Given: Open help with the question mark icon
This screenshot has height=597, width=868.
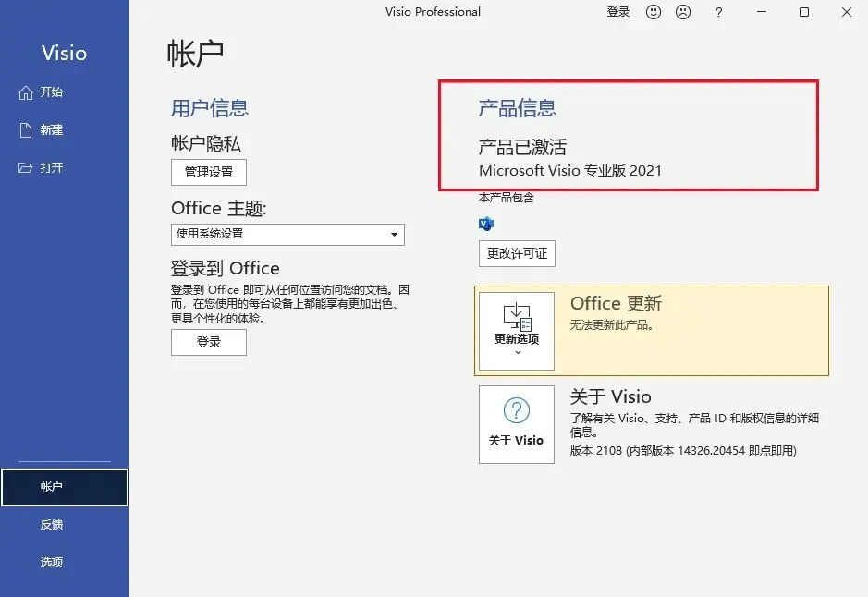Looking at the screenshot, I should [718, 12].
